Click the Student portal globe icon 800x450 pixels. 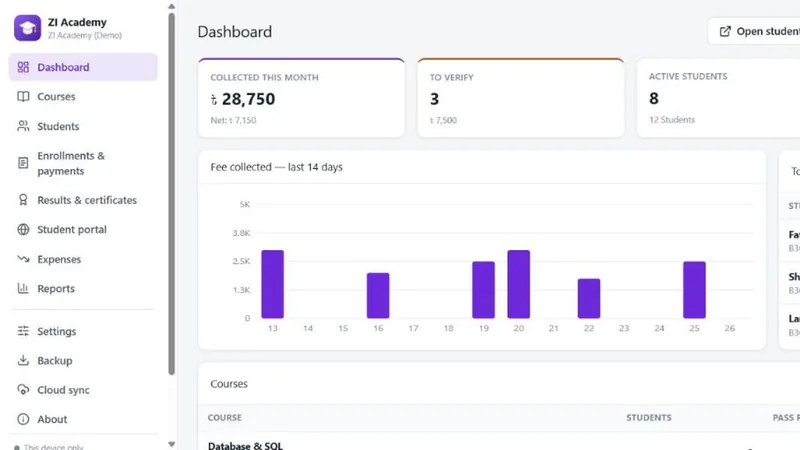pyautogui.click(x=23, y=230)
